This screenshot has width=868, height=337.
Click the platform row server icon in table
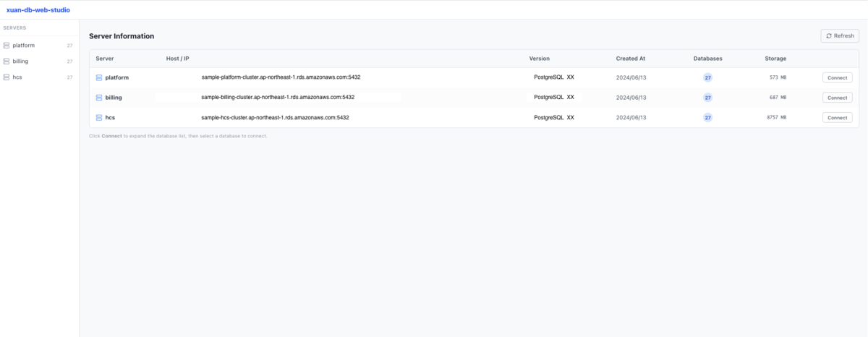point(99,77)
